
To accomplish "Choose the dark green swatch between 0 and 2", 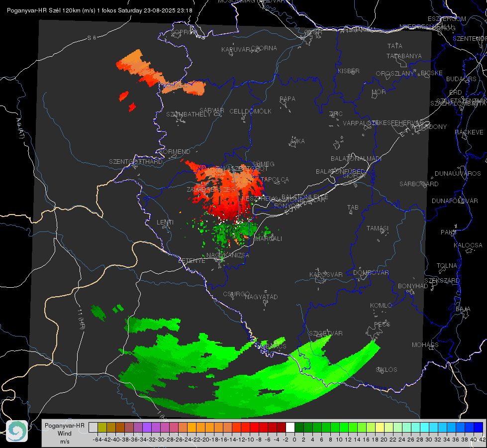I will tap(299, 428).
